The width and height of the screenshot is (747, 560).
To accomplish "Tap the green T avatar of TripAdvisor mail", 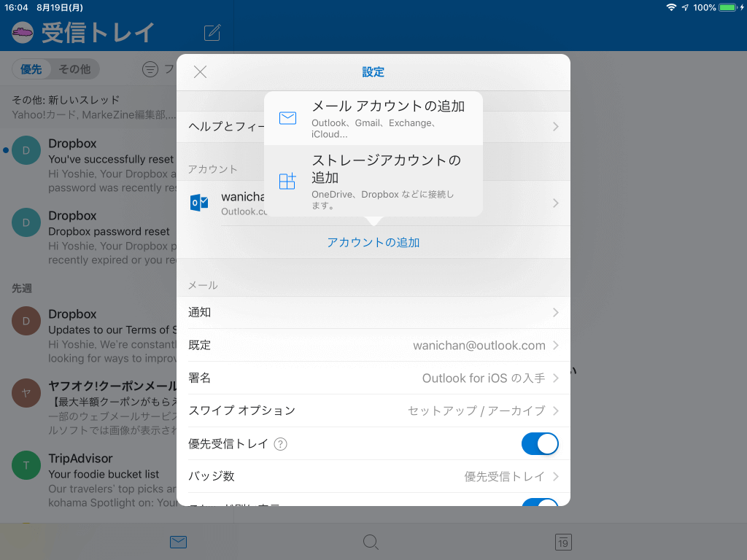I will (26, 465).
